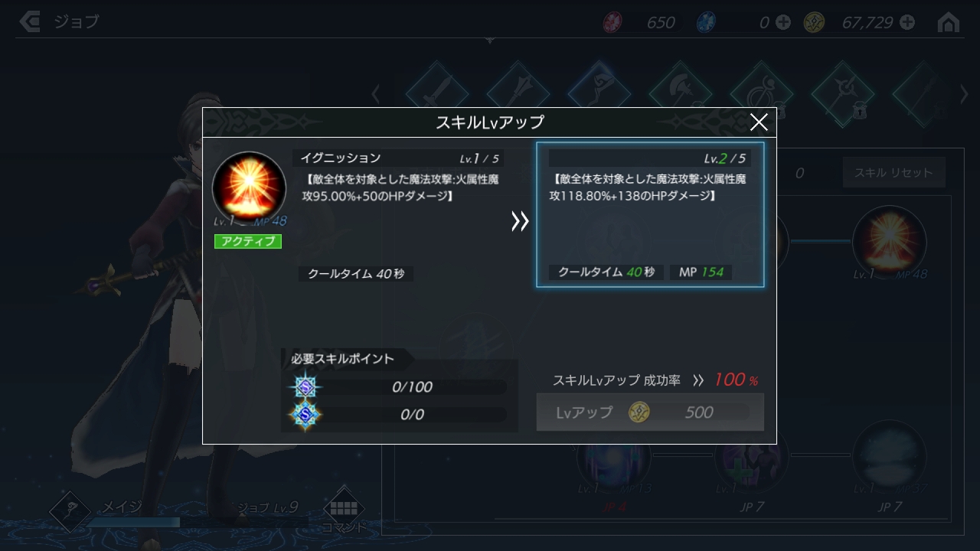Click the スキル リセット button
Screen dimensions: 980x551
coord(893,173)
